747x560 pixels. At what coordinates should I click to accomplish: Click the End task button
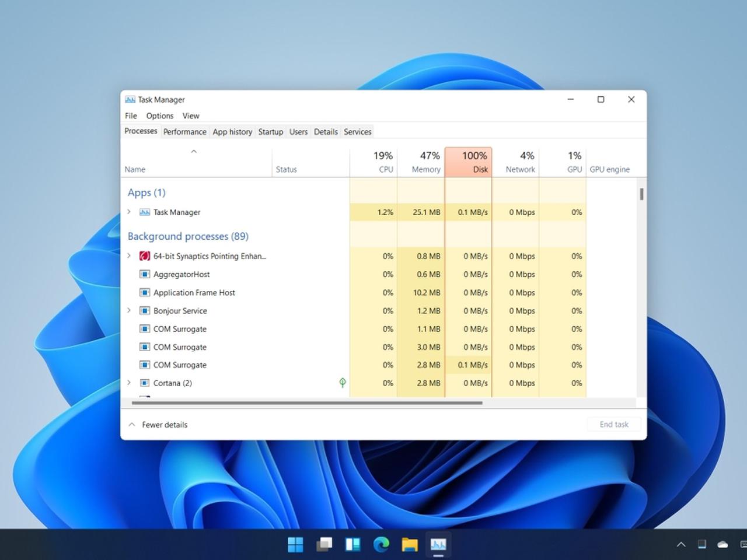(614, 424)
